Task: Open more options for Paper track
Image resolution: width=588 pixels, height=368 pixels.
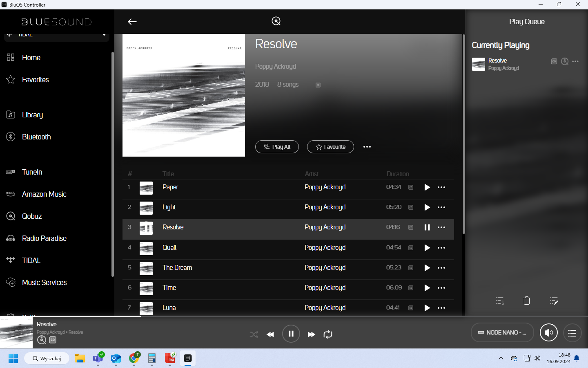Action: (441, 187)
